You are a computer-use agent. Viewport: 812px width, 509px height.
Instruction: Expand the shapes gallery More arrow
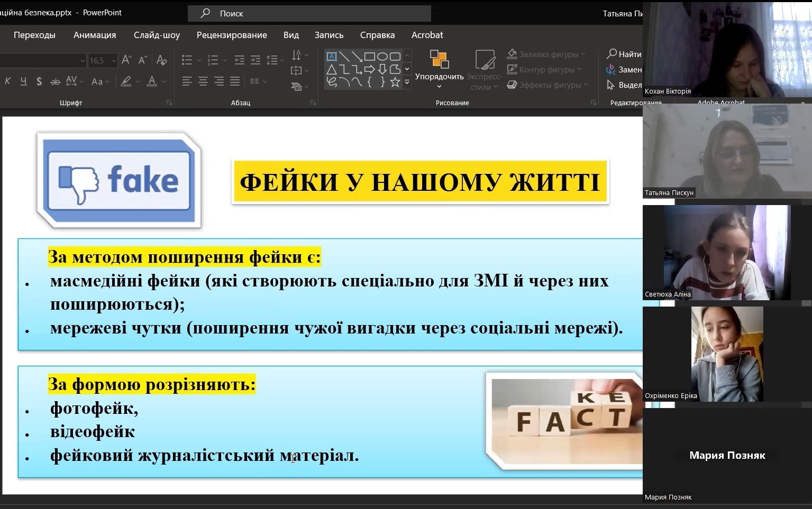pyautogui.click(x=407, y=82)
